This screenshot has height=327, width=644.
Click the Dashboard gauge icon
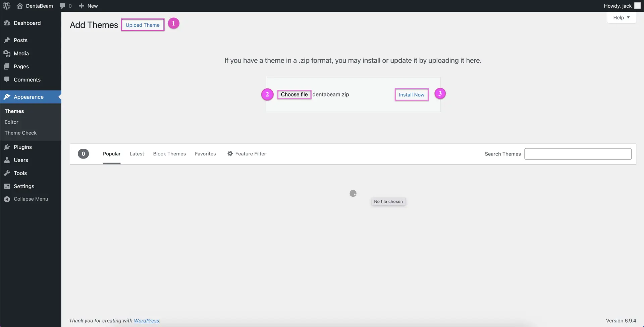pyautogui.click(x=7, y=23)
